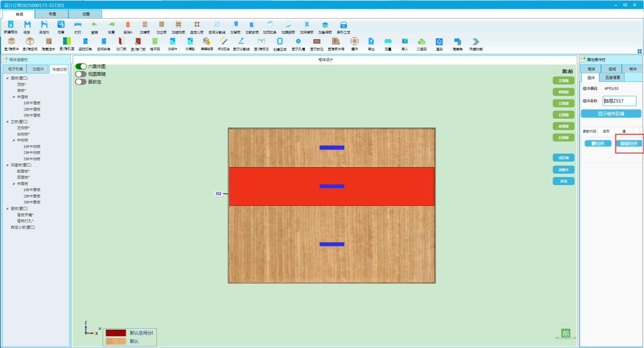
Task: Add a back board with 加背板
Action: (x=235, y=25)
